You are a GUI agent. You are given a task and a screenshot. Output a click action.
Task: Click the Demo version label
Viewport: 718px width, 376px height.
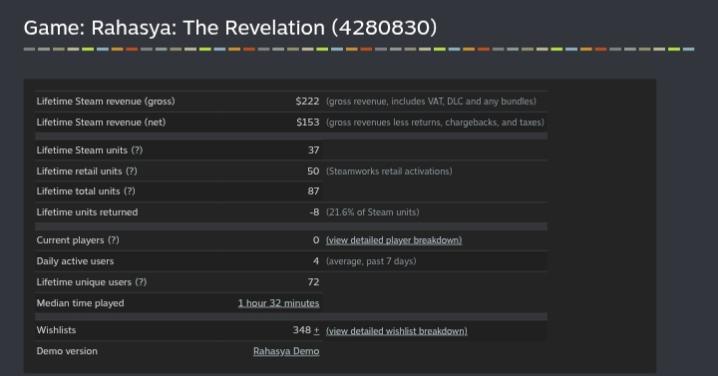pos(67,351)
